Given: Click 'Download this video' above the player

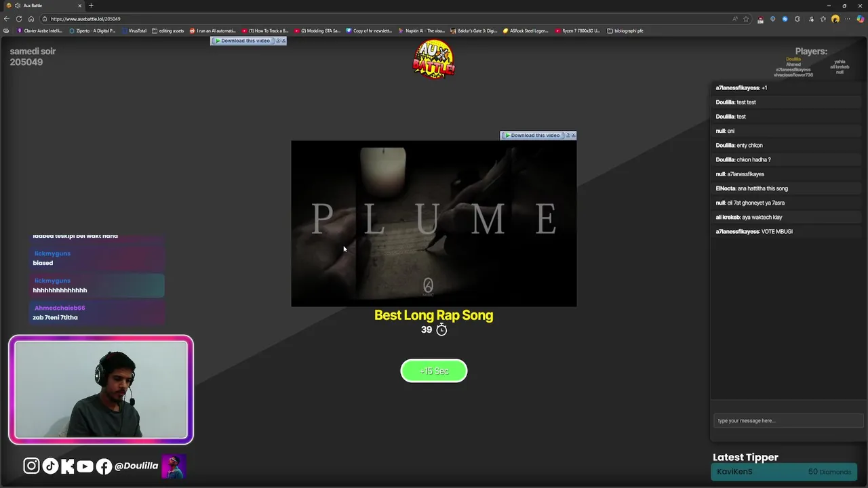Looking at the screenshot, I should [533, 136].
